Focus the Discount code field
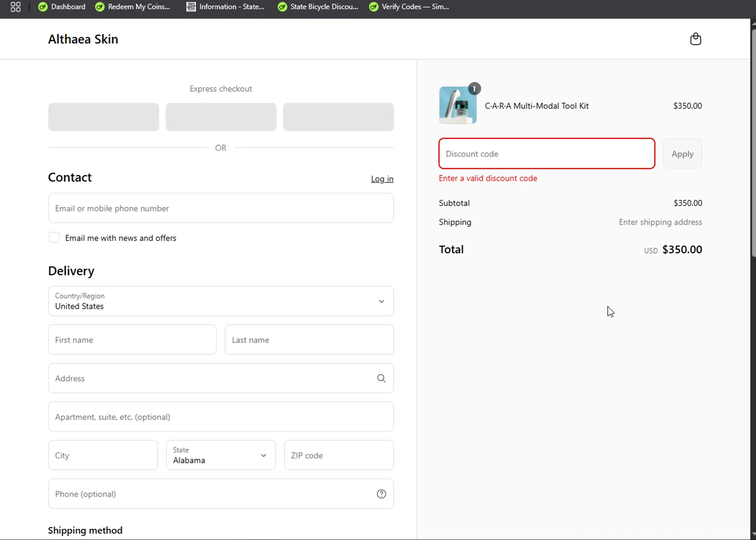This screenshot has height=540, width=756. [547, 154]
